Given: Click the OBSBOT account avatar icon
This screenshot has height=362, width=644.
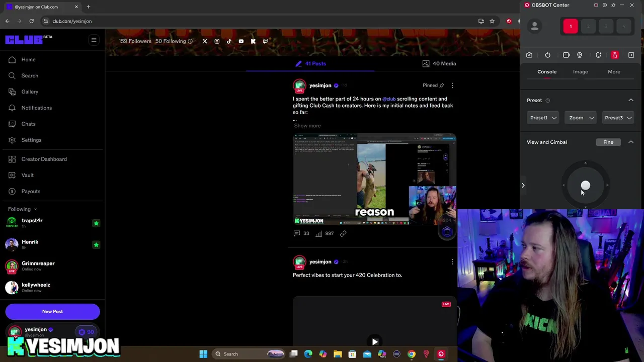Looking at the screenshot, I should (534, 26).
